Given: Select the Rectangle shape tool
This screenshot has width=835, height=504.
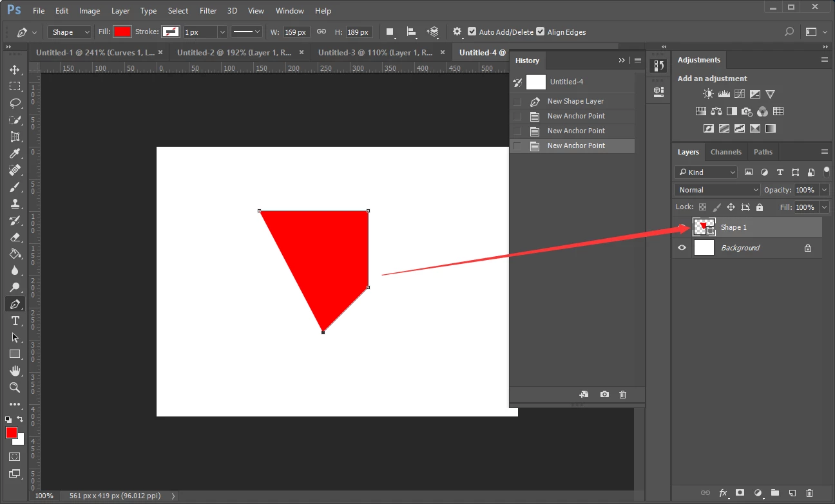Looking at the screenshot, I should 15,354.
